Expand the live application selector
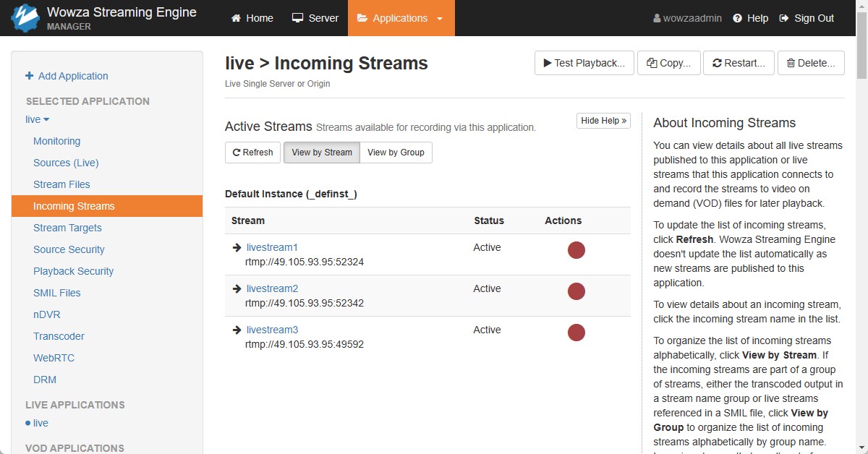This screenshot has height=454, width=868. tap(38, 119)
